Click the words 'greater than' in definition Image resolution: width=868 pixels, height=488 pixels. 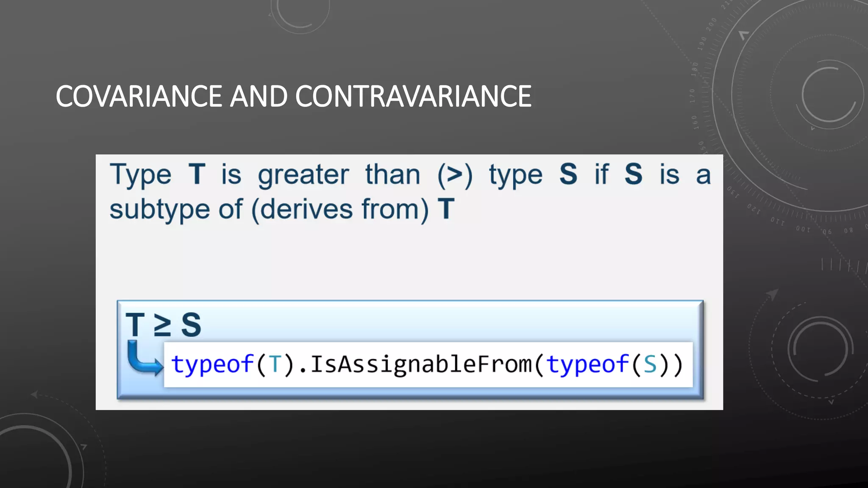coord(339,175)
